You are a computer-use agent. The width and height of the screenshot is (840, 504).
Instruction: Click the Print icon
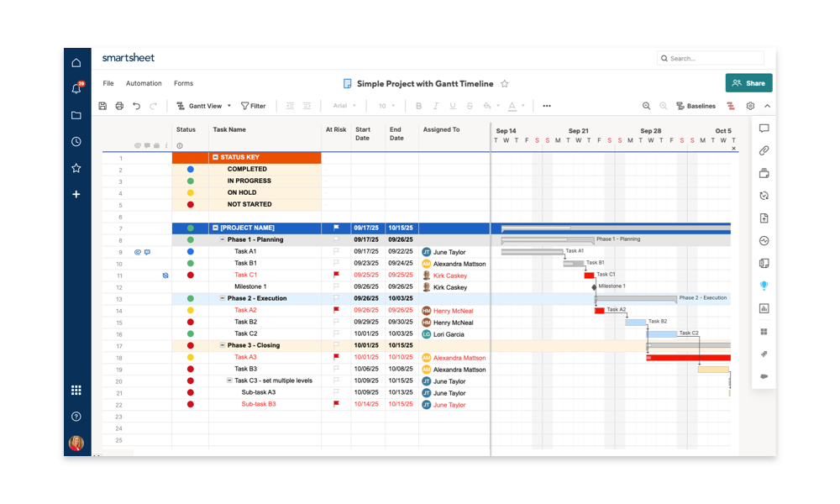119,106
